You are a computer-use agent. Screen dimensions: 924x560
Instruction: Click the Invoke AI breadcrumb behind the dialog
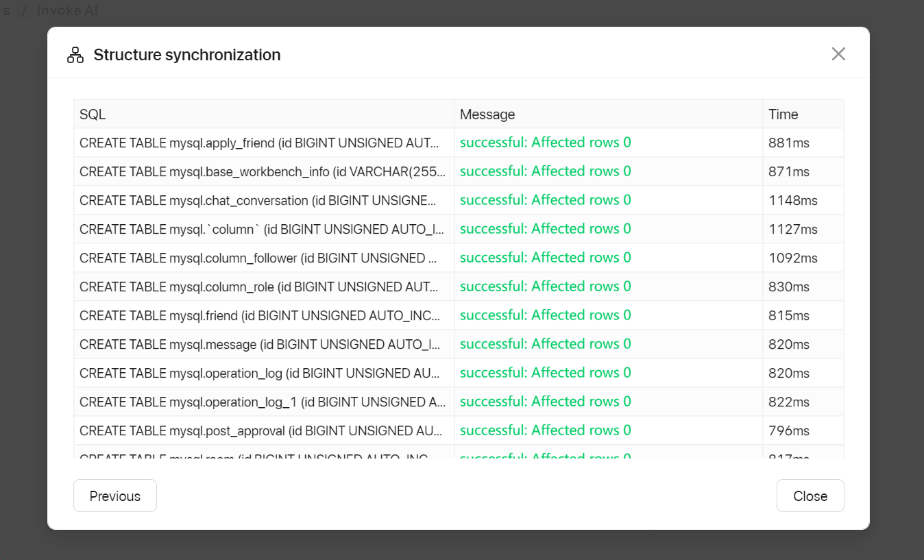[x=67, y=10]
